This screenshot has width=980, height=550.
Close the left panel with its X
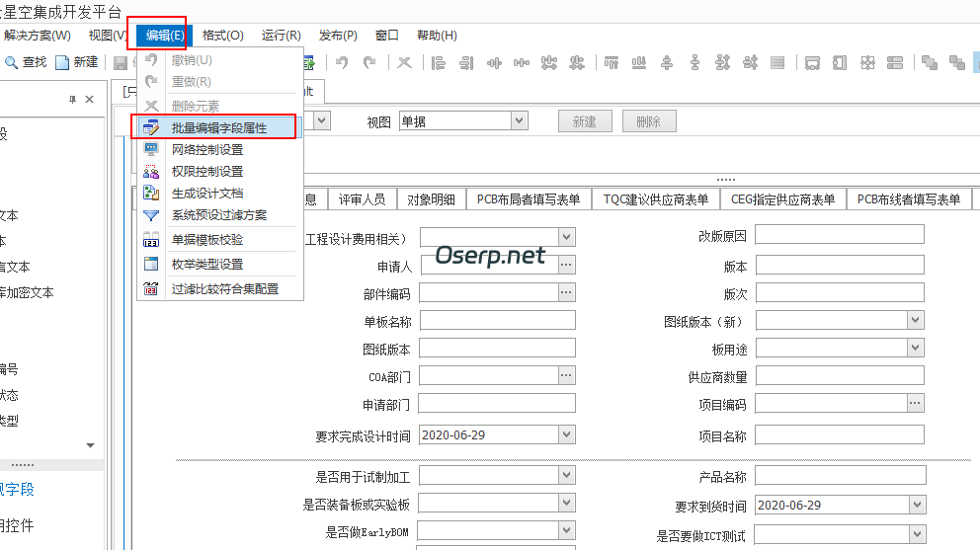tap(89, 100)
